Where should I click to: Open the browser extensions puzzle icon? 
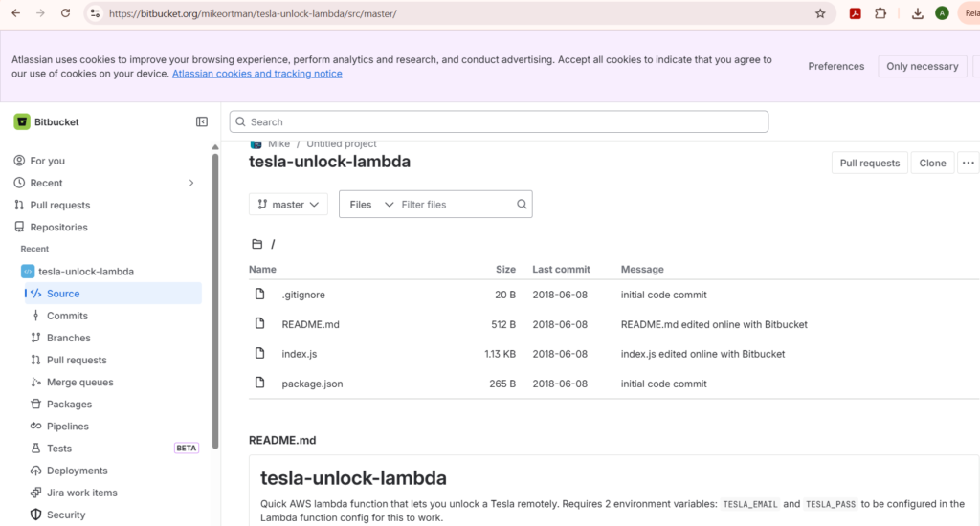pos(880,13)
